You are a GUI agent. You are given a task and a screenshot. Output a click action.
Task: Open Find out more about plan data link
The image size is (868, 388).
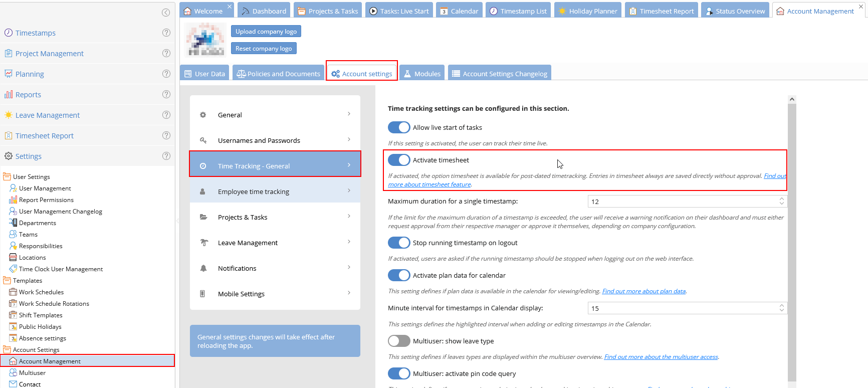click(x=643, y=291)
